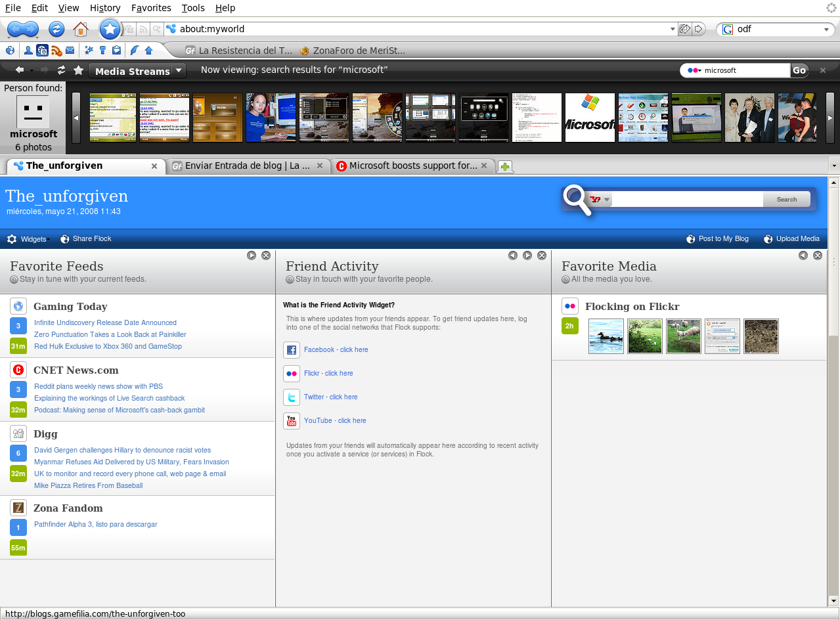Switch to Microsoft boosts support tab

tap(412, 166)
